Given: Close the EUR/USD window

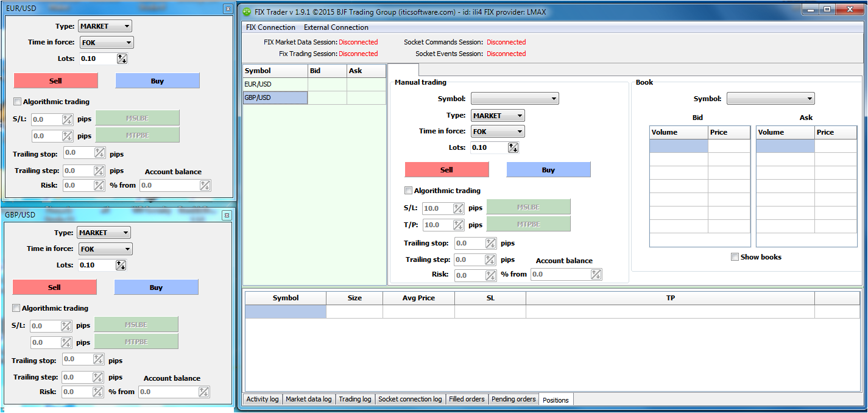Looking at the screenshot, I should point(227,9).
